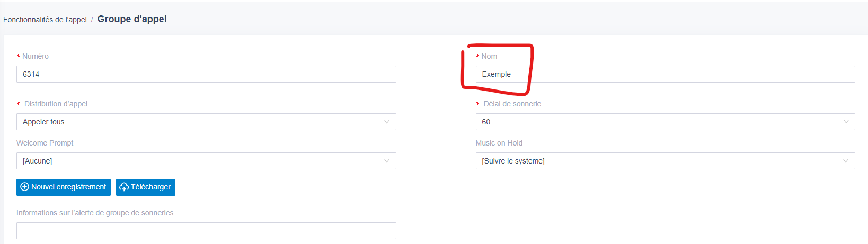Focus the Numéro field containing 6314

[206, 74]
